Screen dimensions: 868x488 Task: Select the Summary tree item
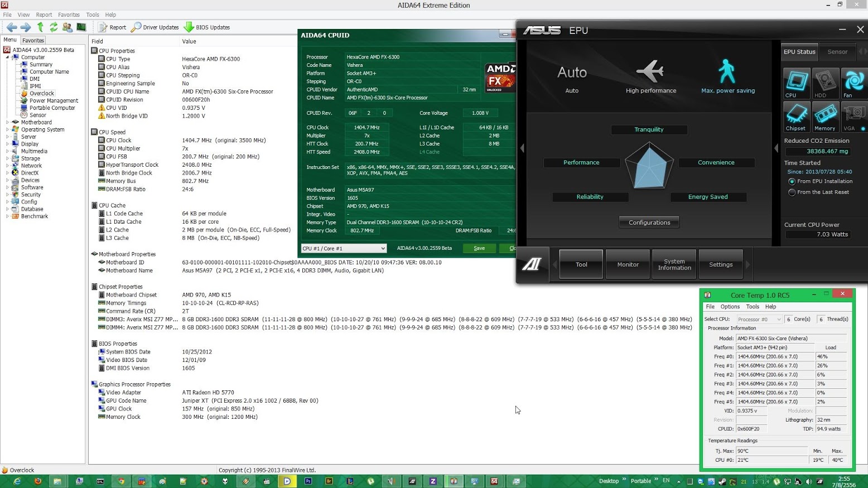41,64
